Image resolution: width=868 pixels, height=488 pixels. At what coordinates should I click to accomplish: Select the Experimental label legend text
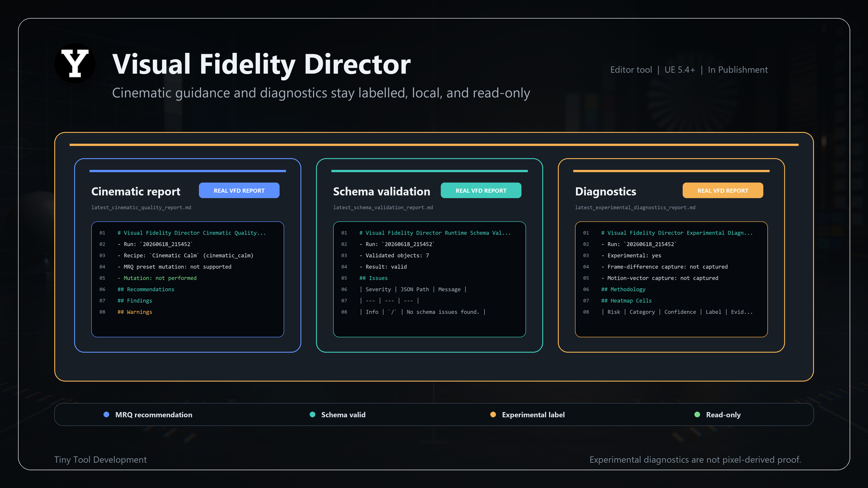tap(533, 415)
